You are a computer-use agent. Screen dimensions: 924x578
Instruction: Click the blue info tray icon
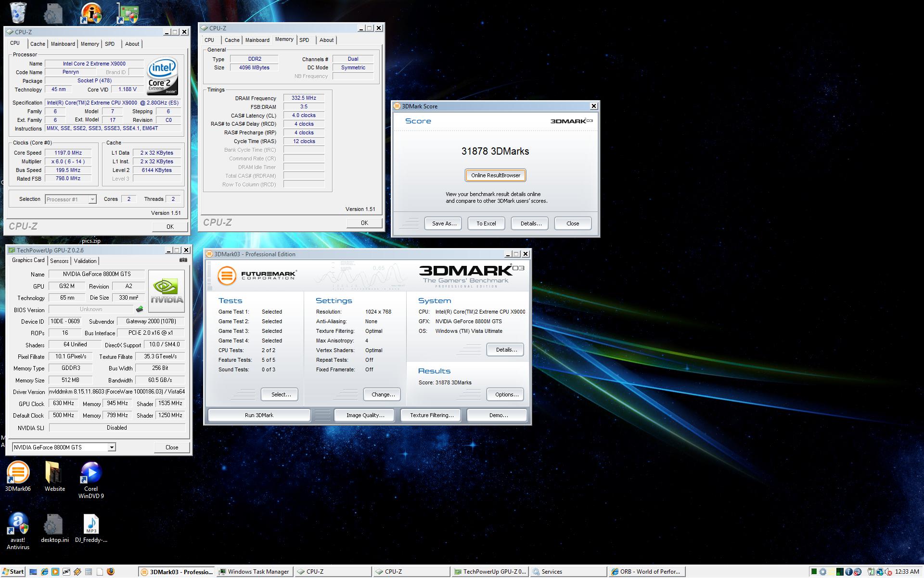click(x=849, y=572)
